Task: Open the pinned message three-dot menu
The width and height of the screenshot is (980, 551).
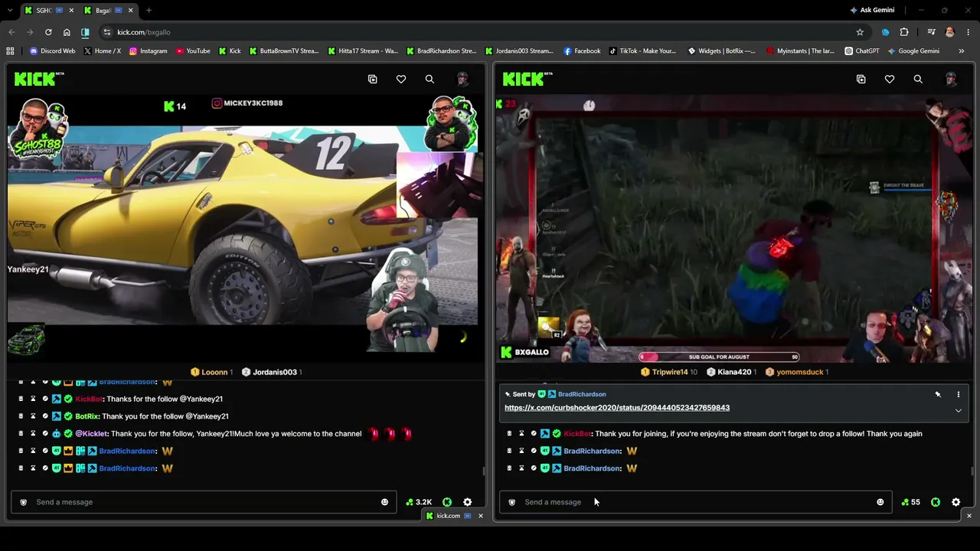Action: 959,394
